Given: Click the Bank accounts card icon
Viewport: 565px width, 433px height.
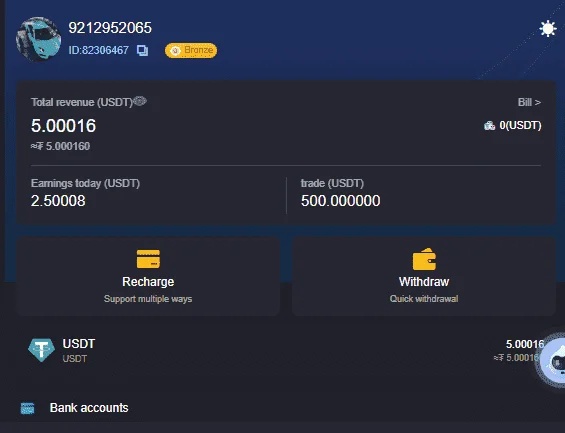Looking at the screenshot, I should pos(27,409).
